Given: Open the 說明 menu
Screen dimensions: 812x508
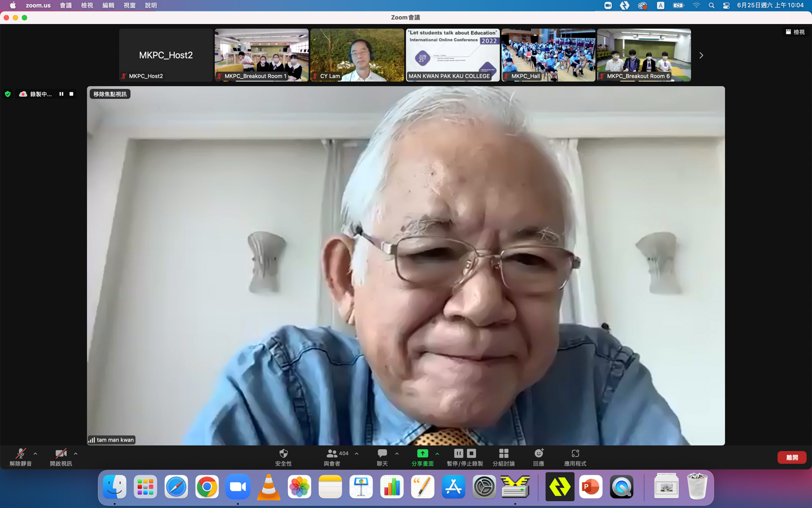Looking at the screenshot, I should click(151, 6).
